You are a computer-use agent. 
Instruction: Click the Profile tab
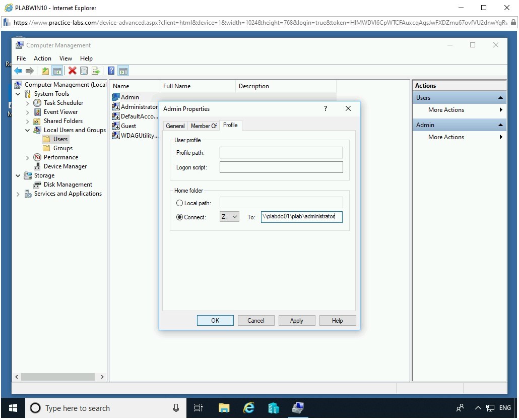click(230, 125)
